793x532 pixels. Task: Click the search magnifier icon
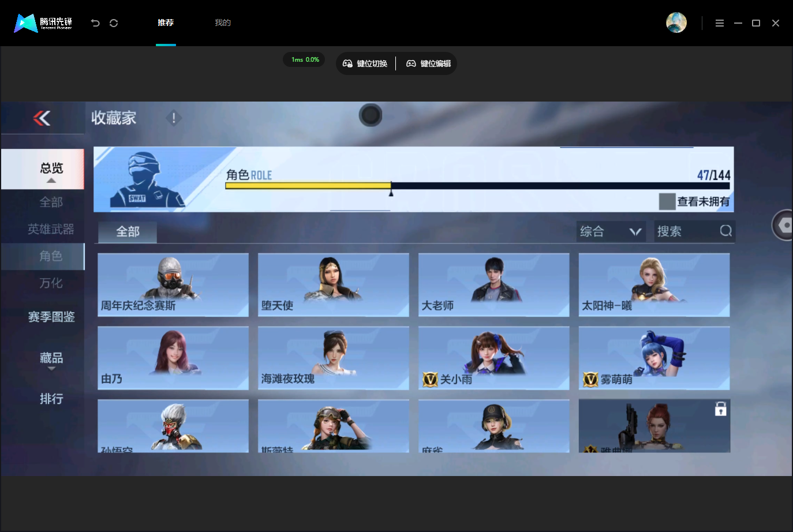pyautogui.click(x=726, y=231)
